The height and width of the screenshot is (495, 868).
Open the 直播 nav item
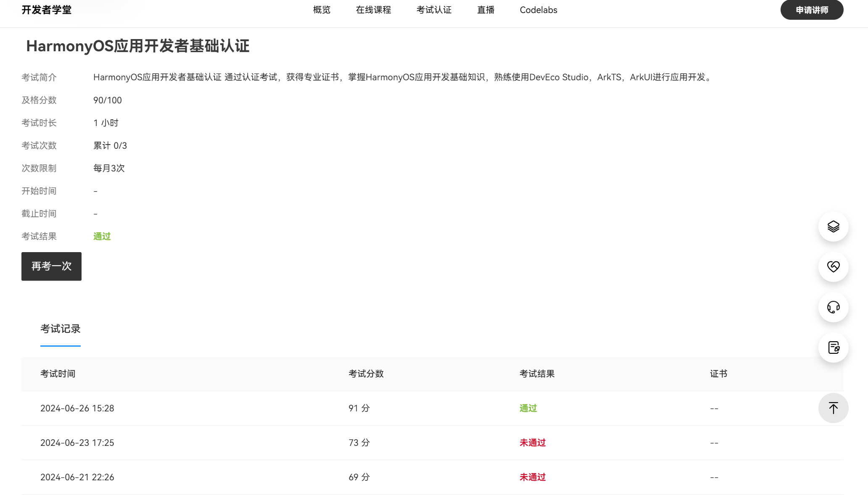(485, 10)
